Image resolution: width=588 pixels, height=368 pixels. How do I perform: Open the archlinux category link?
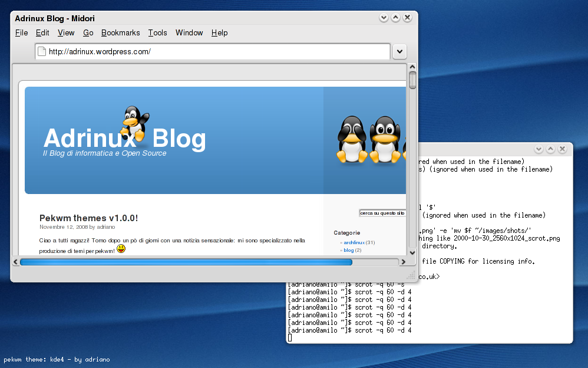354,242
